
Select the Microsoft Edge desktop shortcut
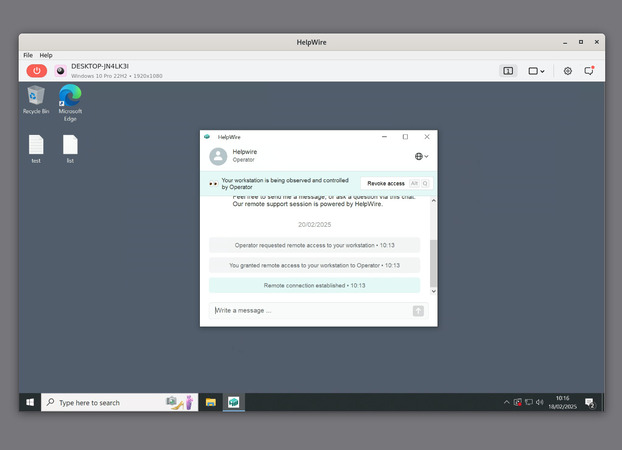coord(70,103)
